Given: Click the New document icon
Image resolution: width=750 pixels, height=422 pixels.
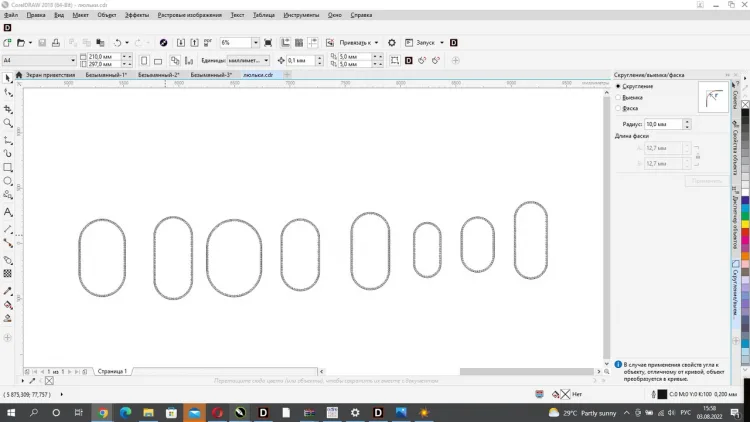Looking at the screenshot, I should [7, 43].
